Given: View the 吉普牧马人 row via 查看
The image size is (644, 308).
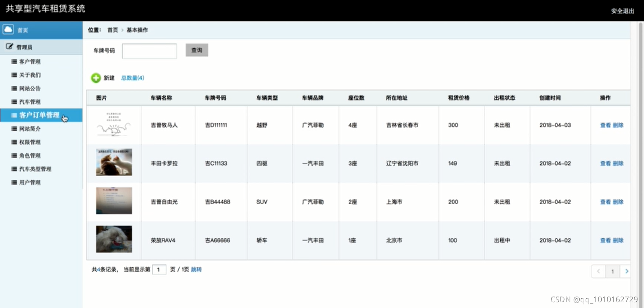Looking at the screenshot, I should (x=605, y=125).
